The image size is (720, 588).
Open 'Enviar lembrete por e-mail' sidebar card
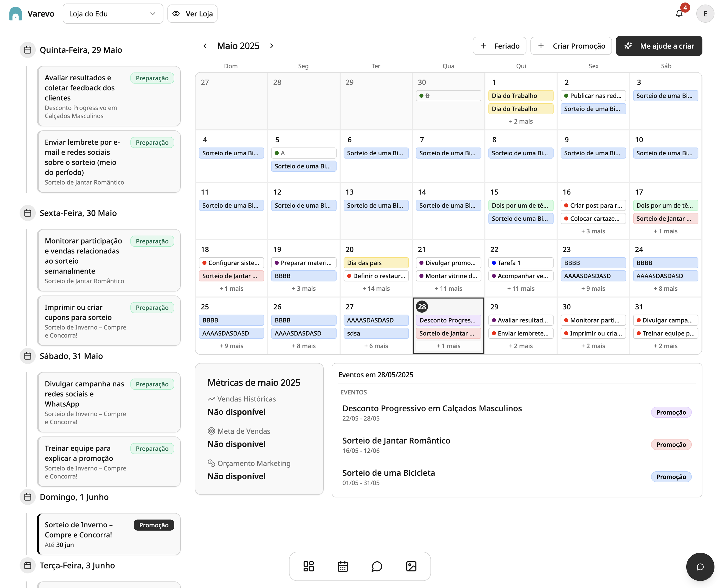click(109, 162)
